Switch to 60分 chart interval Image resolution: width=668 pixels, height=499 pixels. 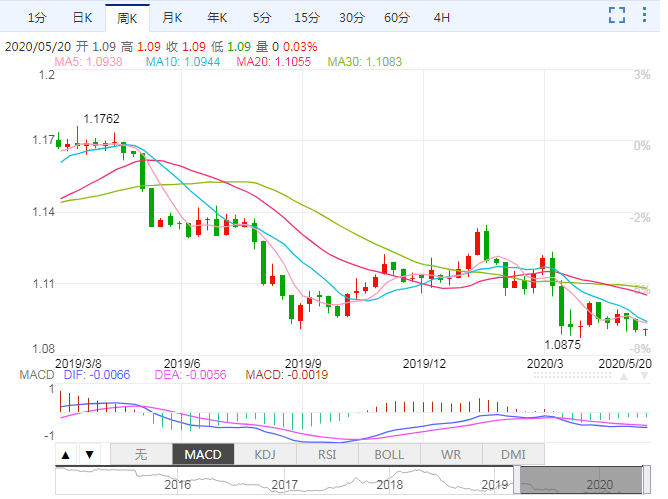[397, 18]
